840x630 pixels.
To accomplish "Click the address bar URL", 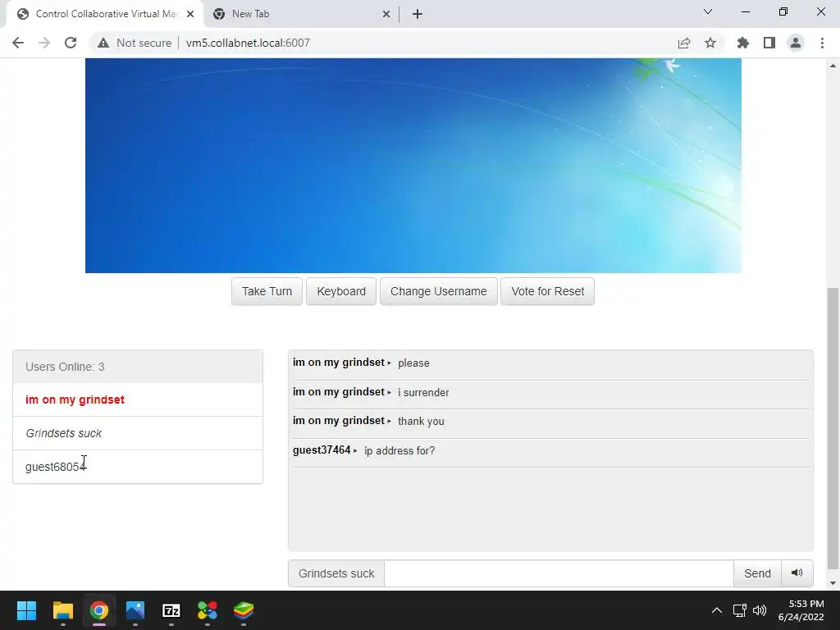I will click(x=248, y=43).
